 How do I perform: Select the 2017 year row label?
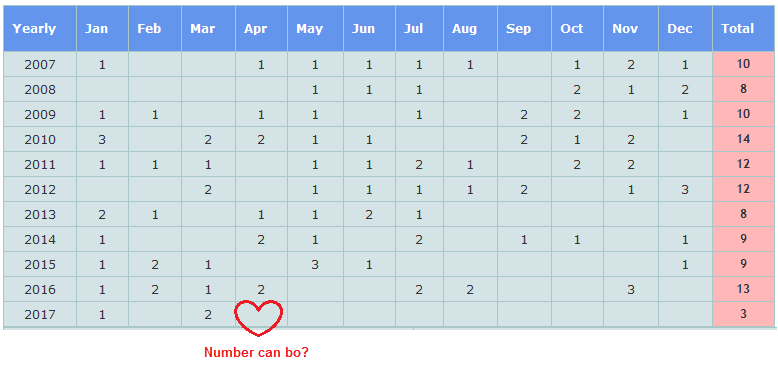[x=40, y=314]
